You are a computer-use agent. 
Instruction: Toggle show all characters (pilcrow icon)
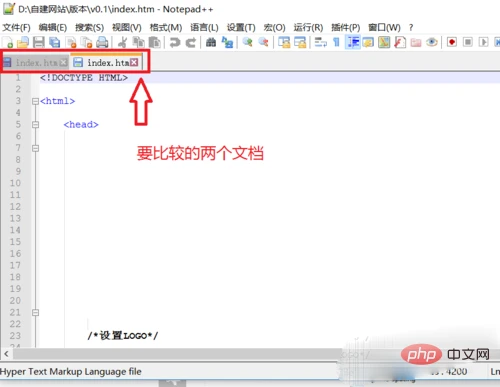pos(336,42)
